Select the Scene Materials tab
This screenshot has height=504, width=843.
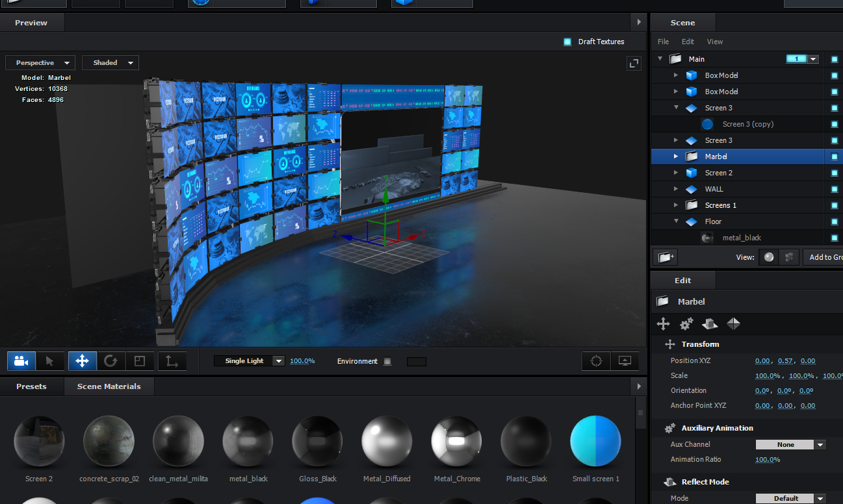(x=109, y=386)
